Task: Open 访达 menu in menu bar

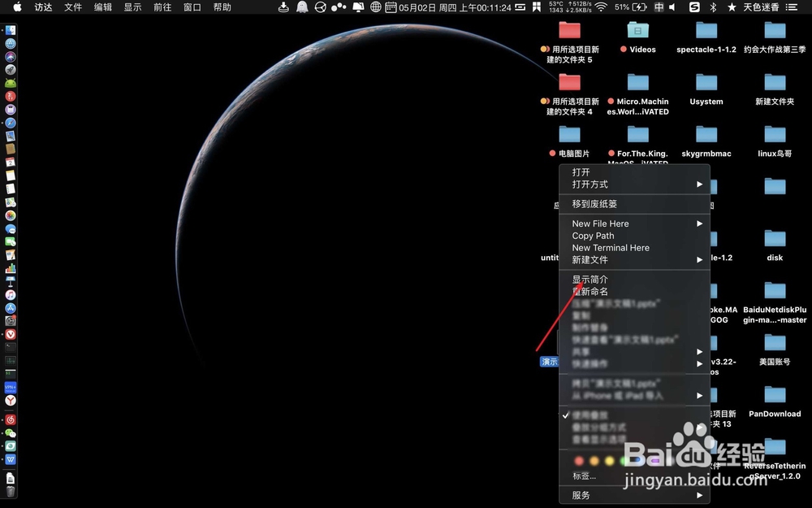Action: (44, 7)
